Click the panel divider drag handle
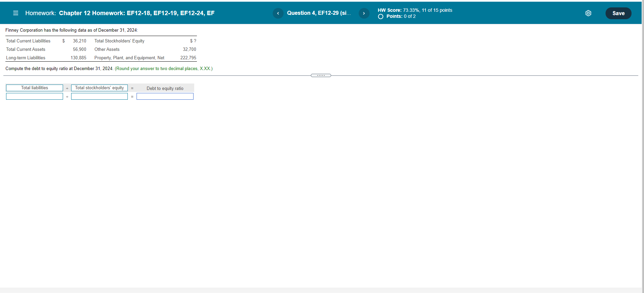This screenshot has width=644, height=293. point(321,75)
